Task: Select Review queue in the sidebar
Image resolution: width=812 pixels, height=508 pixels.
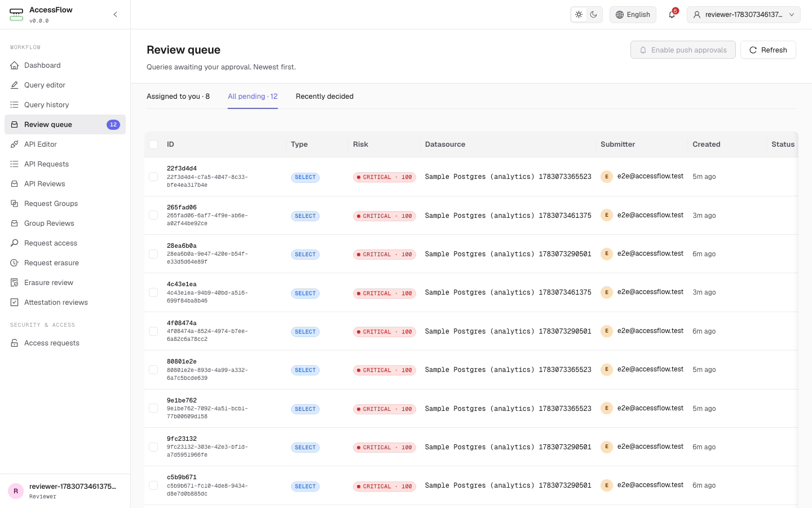Action: (65, 125)
